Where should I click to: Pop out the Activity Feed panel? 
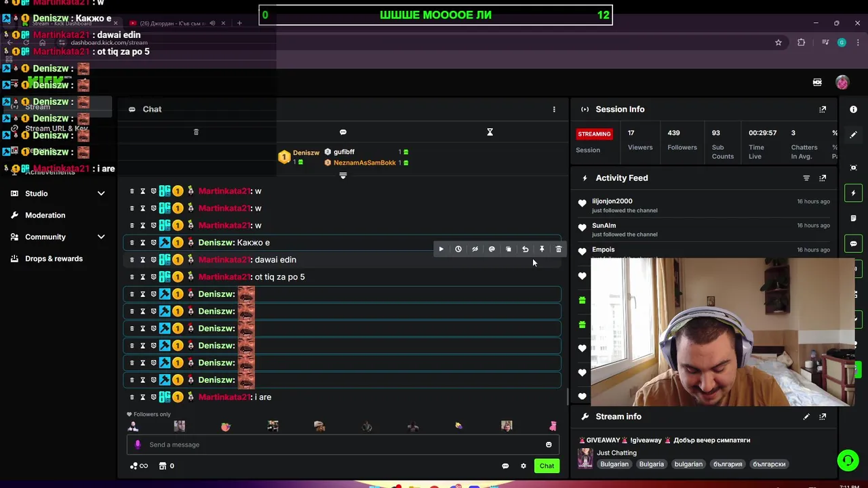(823, 178)
